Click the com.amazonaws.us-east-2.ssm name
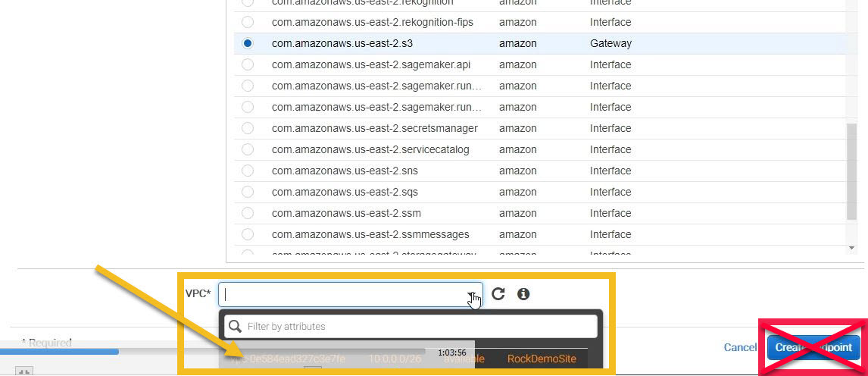Image resolution: width=868 pixels, height=376 pixels. (346, 213)
